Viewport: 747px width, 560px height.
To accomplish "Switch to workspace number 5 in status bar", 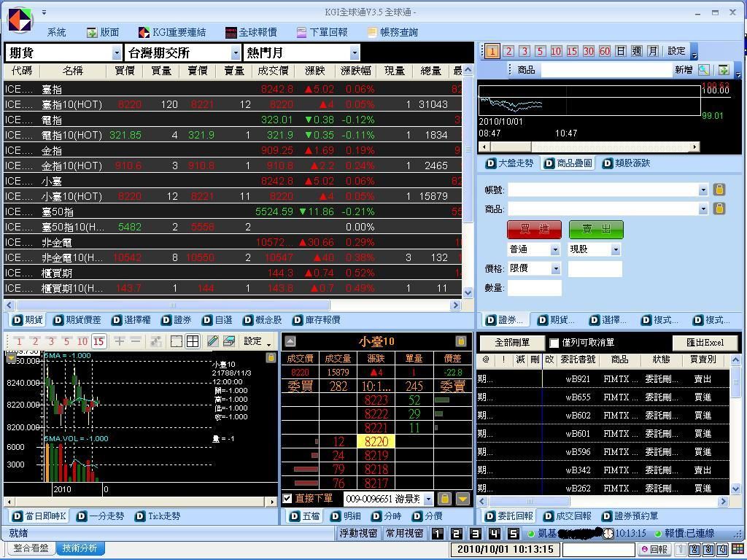I will click(513, 534).
